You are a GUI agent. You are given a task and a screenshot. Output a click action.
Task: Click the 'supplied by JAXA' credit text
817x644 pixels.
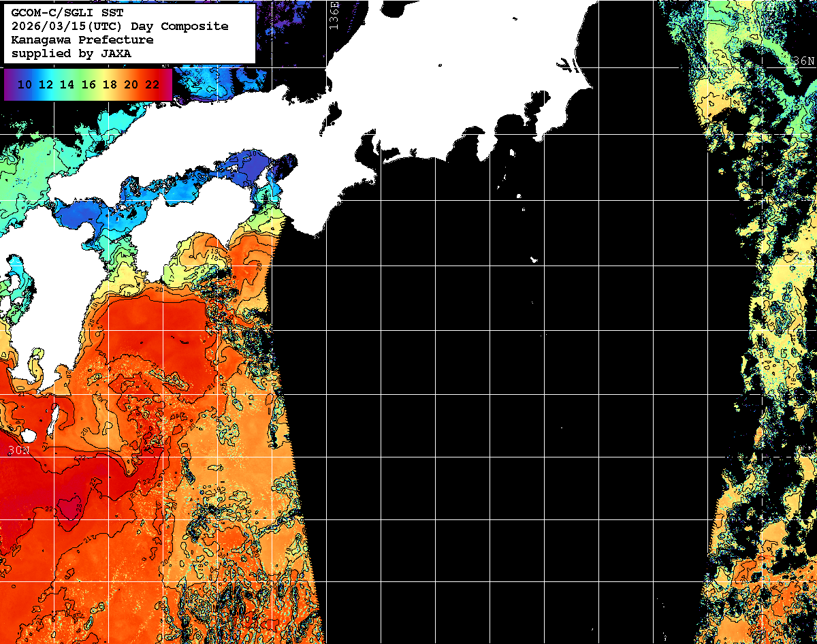pyautogui.click(x=71, y=54)
